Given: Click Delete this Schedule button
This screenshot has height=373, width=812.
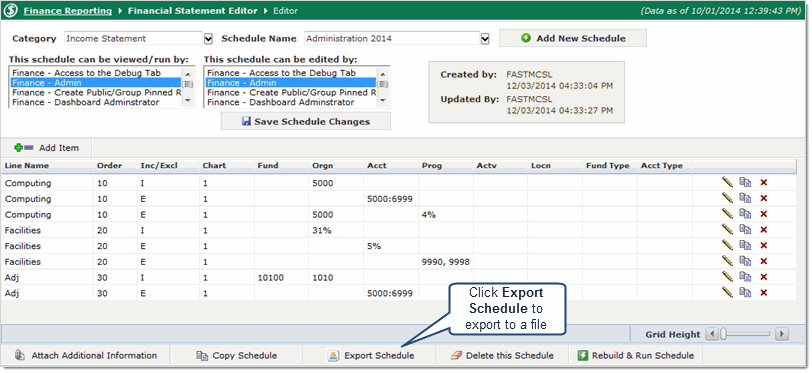Looking at the screenshot, I should click(502, 356).
